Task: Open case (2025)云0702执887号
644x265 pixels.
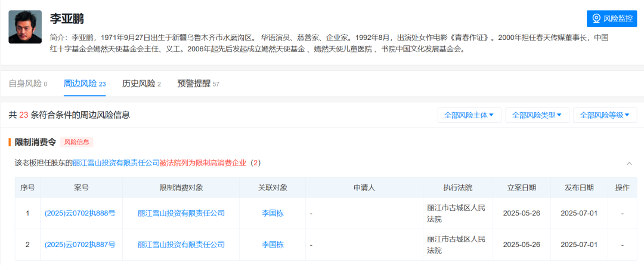Action: click(x=80, y=245)
